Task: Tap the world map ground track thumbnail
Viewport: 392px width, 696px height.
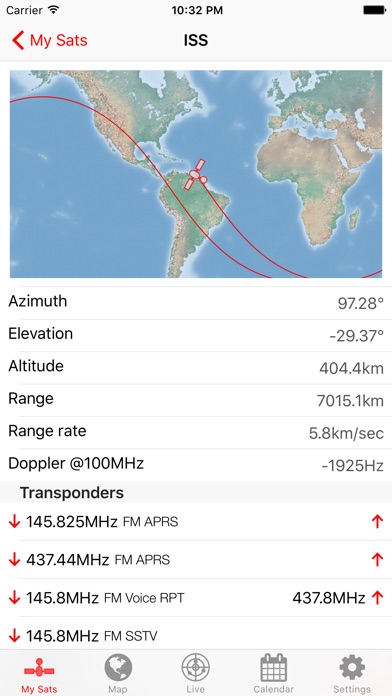Action: pyautogui.click(x=196, y=174)
